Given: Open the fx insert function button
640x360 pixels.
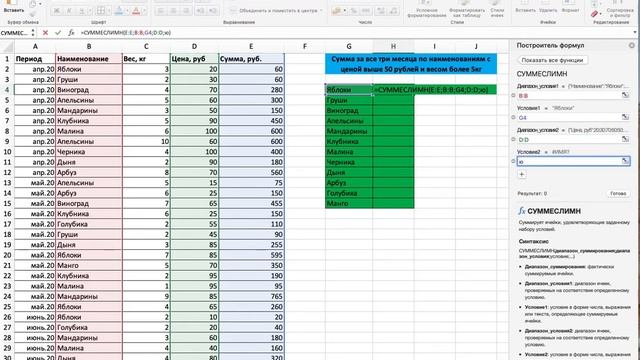Looking at the screenshot, I should (x=71, y=33).
